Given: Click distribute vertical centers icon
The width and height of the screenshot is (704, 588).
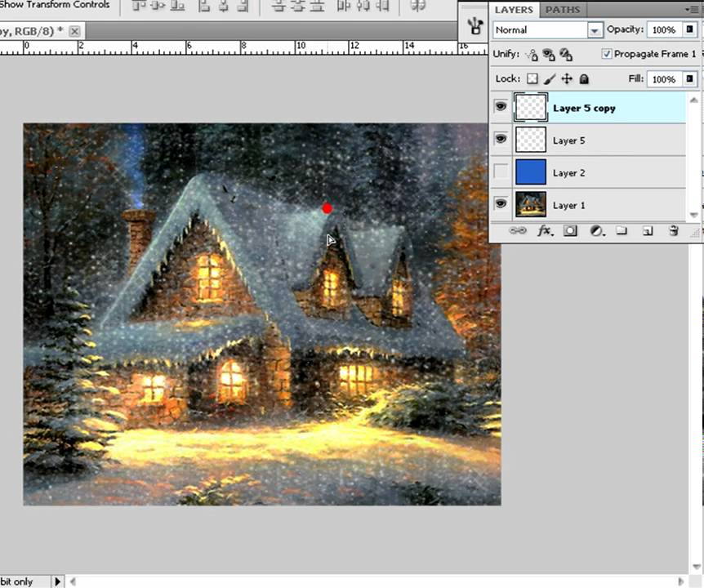Looking at the screenshot, I should pyautogui.click(x=298, y=6).
